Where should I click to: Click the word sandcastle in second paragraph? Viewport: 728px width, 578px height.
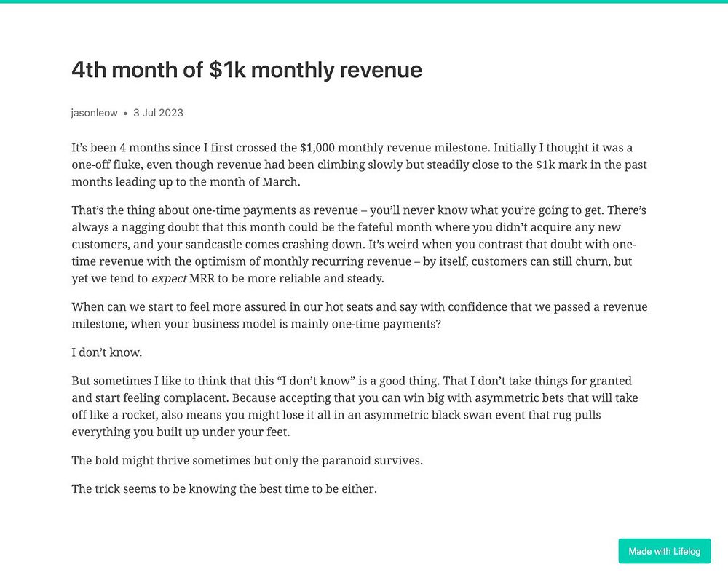click(x=213, y=244)
